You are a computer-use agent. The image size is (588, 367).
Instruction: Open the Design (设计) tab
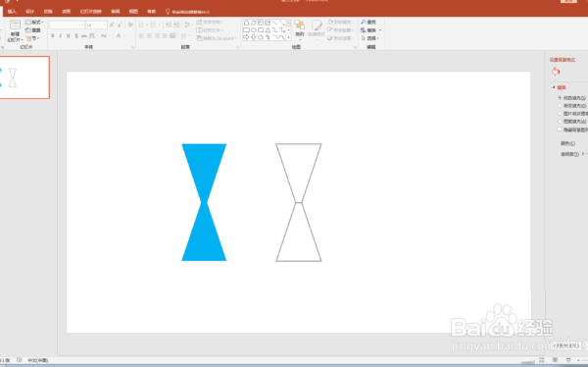coord(30,12)
